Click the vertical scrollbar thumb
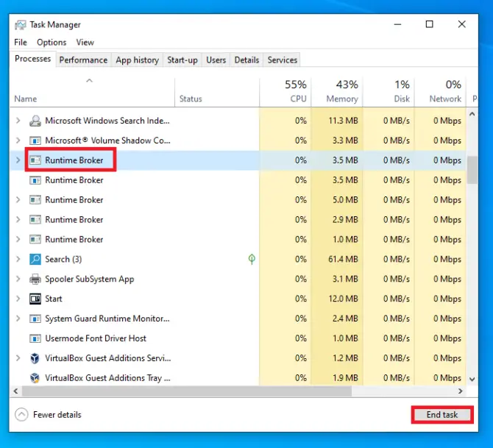 click(472, 170)
